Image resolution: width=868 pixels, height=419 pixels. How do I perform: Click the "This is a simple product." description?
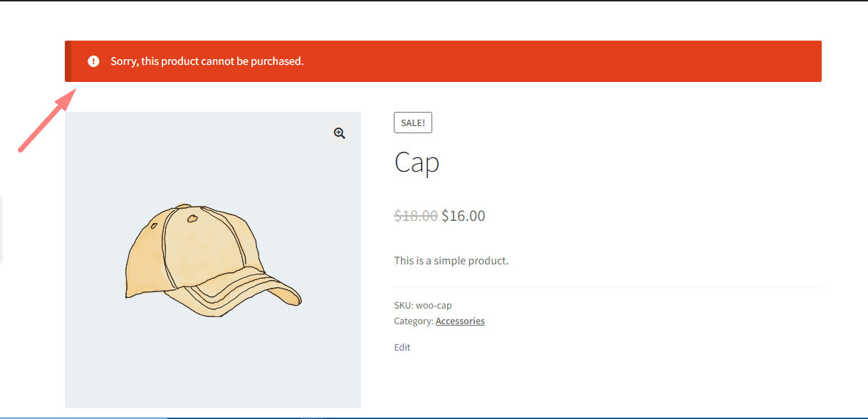[x=451, y=261]
